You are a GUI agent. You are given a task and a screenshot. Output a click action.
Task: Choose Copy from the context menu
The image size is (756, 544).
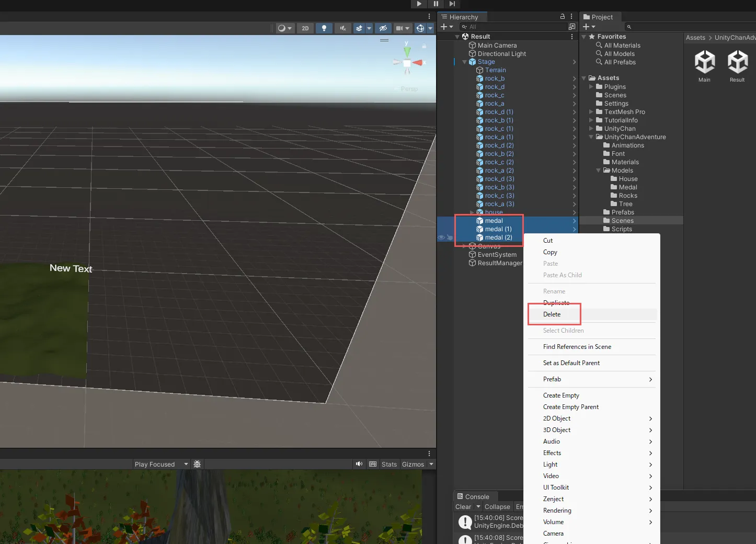point(550,252)
